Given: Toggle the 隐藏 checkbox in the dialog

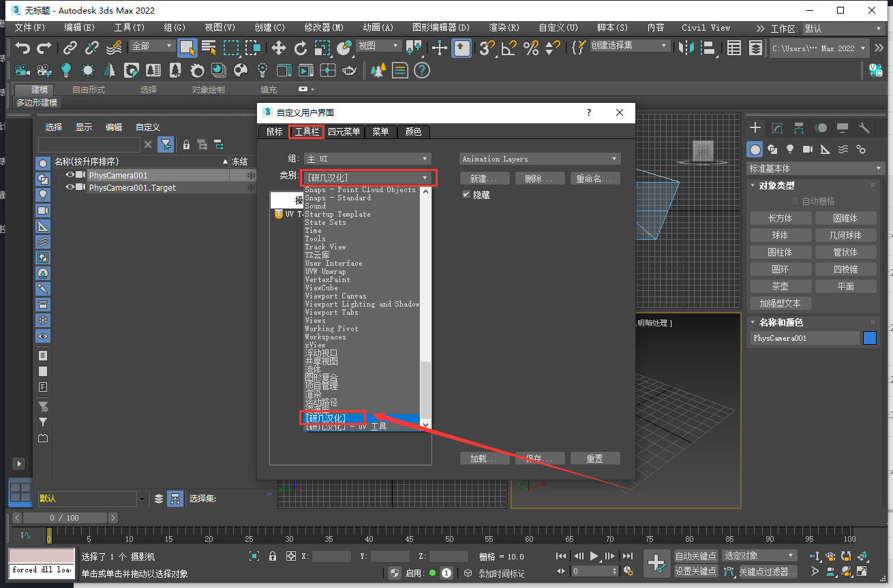Looking at the screenshot, I should (x=466, y=195).
